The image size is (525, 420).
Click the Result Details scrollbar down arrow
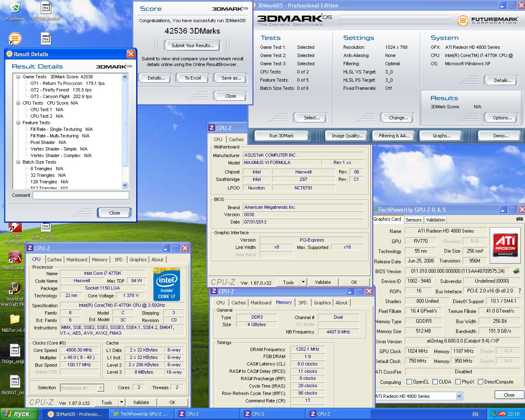[x=125, y=185]
